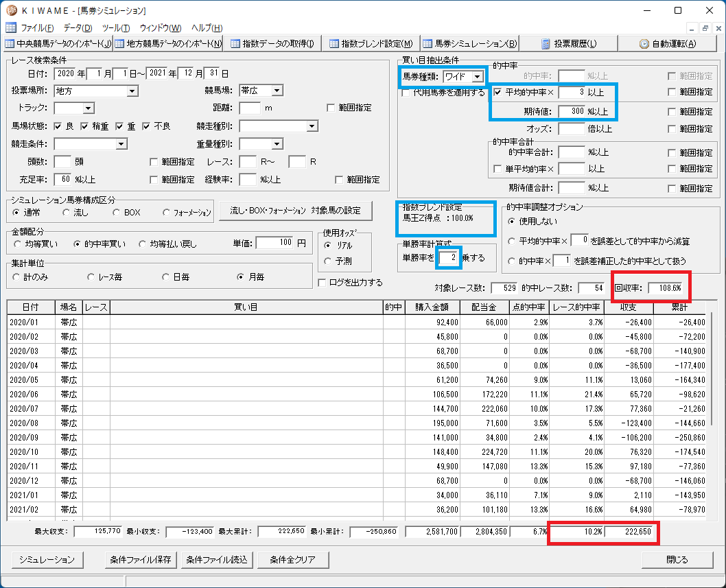
Task: Click the 購入金額 column header
Action: (432, 307)
